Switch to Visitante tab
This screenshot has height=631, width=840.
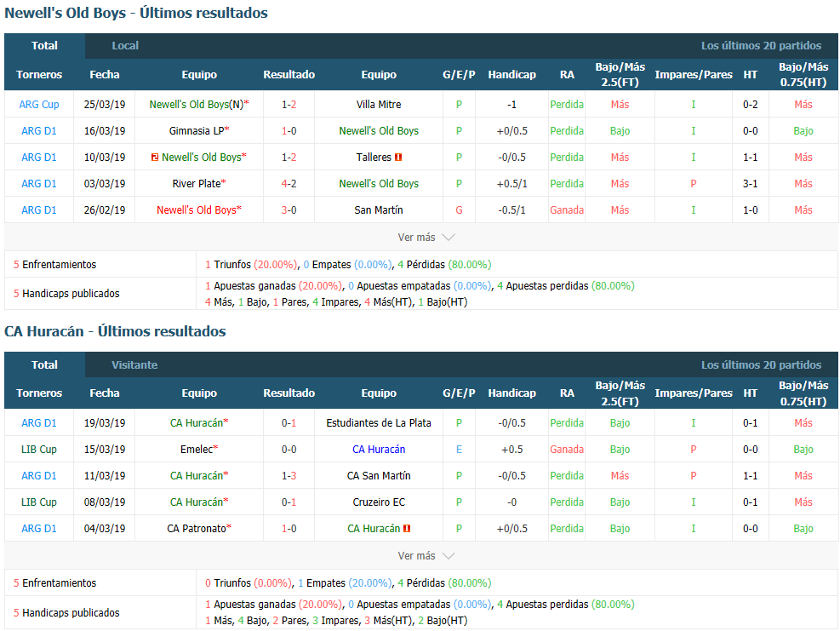[x=134, y=365]
